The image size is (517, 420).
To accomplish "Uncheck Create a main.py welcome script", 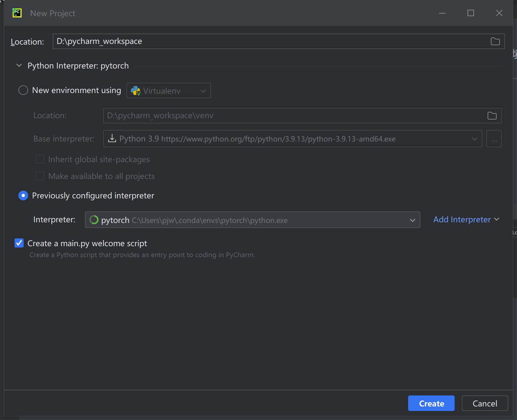I will (19, 243).
